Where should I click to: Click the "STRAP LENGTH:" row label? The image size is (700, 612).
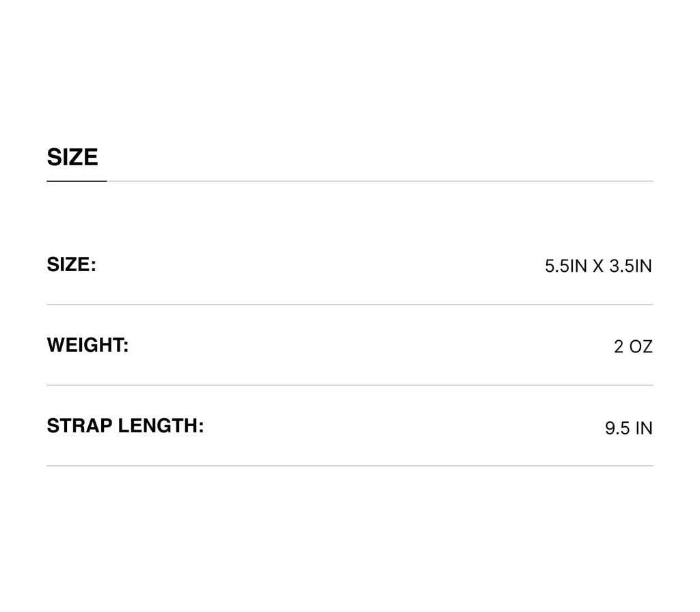[125, 426]
